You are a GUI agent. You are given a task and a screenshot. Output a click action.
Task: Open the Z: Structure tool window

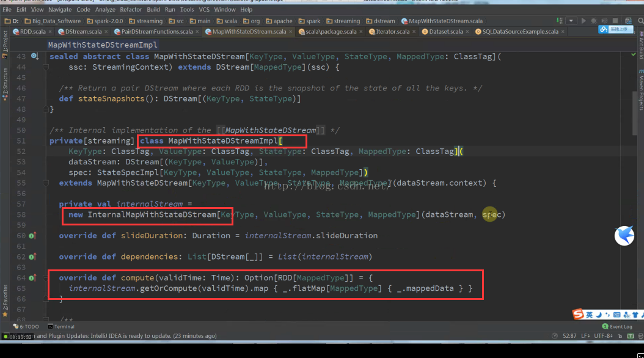coord(5,84)
